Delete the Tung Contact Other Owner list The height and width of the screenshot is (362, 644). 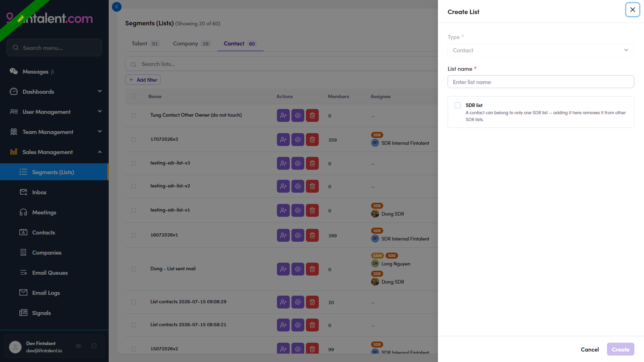pos(312,115)
